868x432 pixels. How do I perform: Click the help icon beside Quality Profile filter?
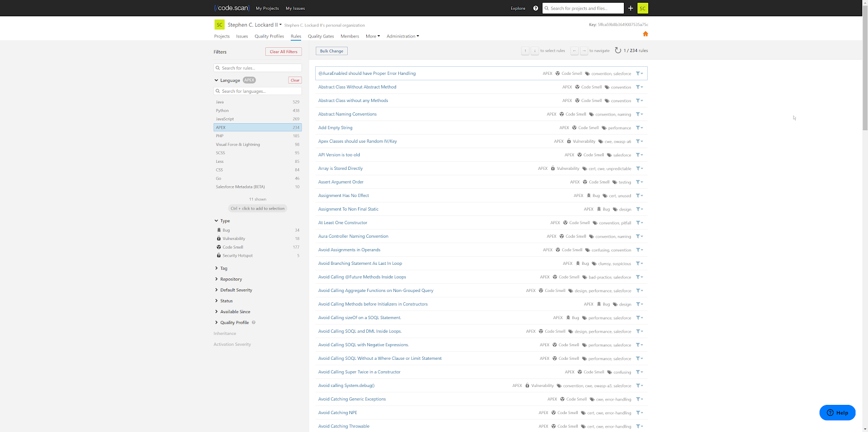tap(253, 322)
